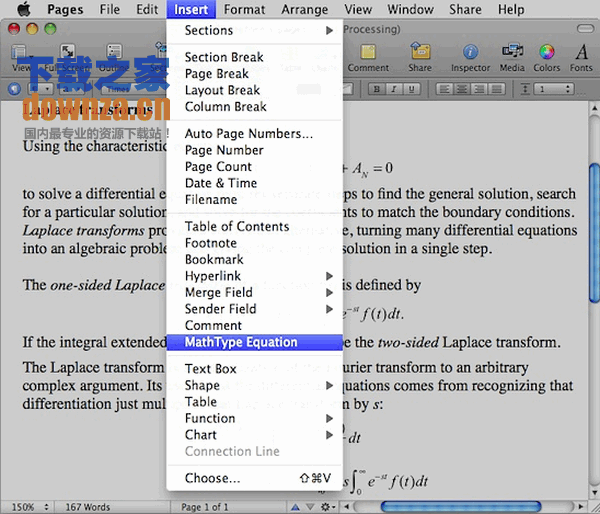Open the Window menu
The image size is (600, 514).
(x=411, y=9)
